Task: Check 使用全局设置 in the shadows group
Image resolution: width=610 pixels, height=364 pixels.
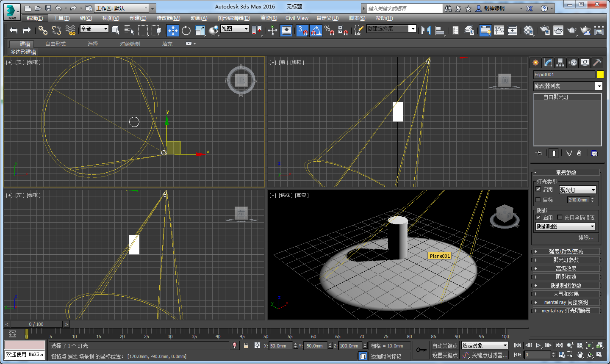Action: [559, 217]
